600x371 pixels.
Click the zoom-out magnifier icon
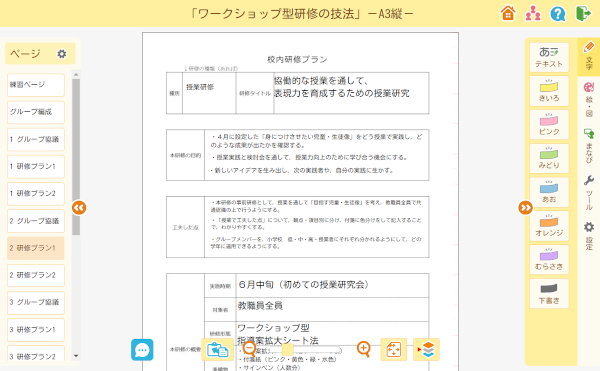249,349
